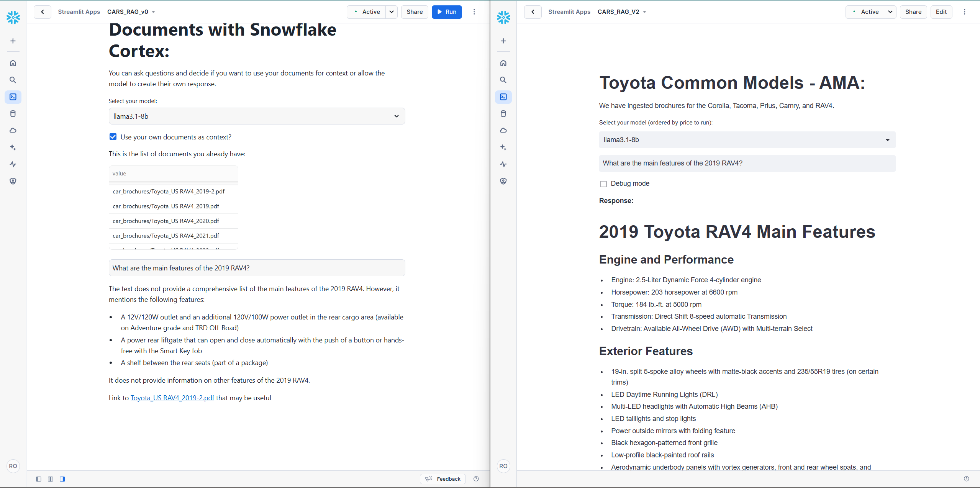Click the plus create icon in right window sidebar

click(x=503, y=41)
